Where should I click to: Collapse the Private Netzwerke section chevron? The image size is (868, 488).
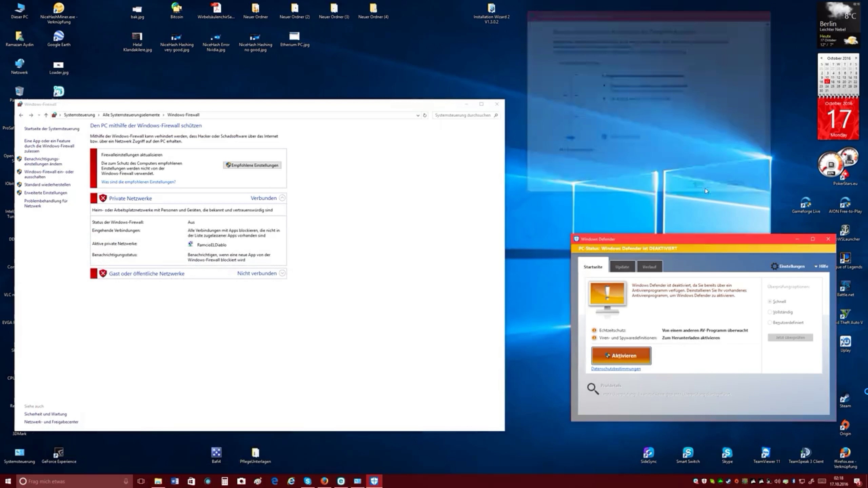(x=282, y=198)
